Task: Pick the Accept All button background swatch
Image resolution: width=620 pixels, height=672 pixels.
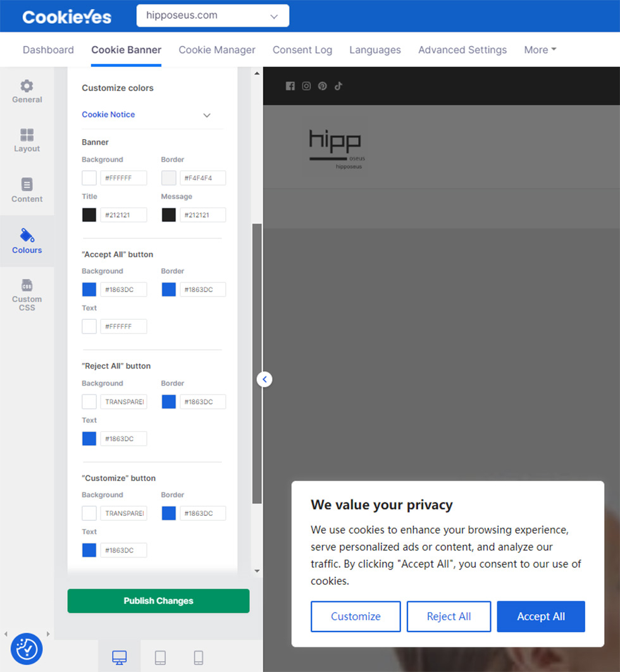Action: (89, 290)
